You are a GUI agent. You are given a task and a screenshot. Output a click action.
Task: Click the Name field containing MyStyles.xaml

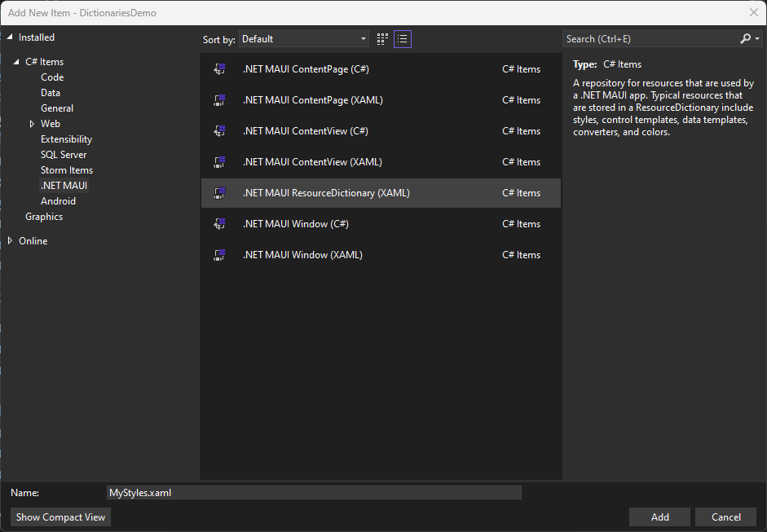click(314, 492)
